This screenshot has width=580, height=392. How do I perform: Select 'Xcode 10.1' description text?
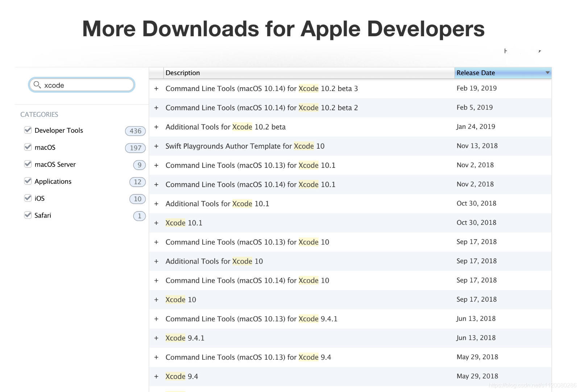(x=184, y=223)
